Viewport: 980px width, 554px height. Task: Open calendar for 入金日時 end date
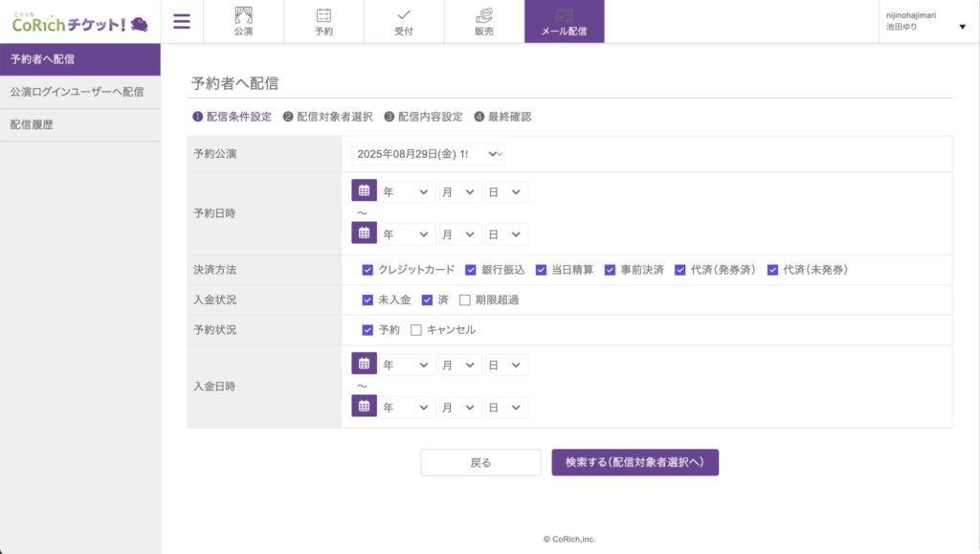364,407
